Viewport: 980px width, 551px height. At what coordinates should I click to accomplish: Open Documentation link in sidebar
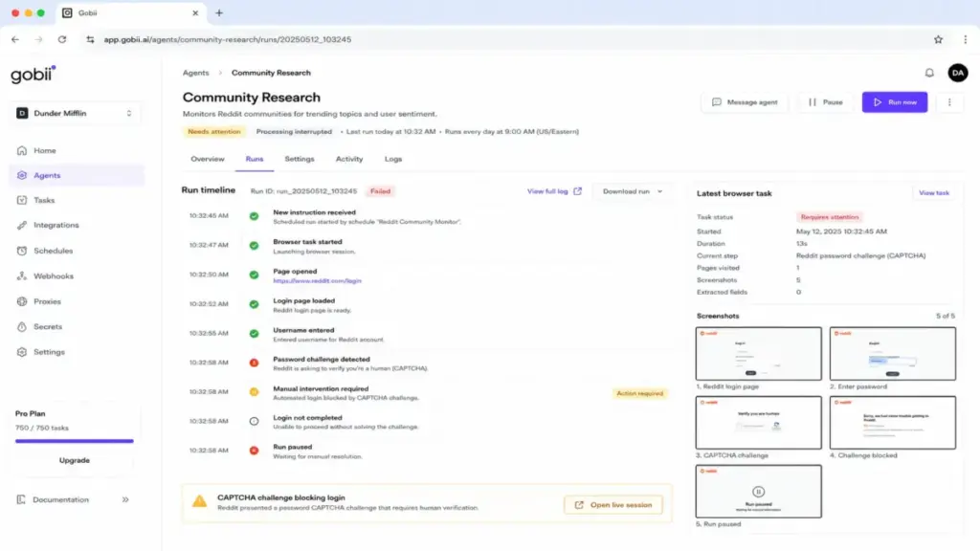(60, 499)
